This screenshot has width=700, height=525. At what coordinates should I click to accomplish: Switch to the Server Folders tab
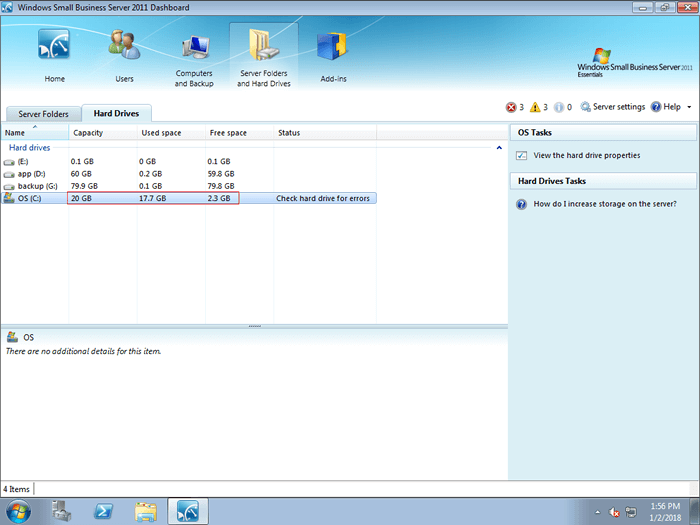tap(43, 114)
